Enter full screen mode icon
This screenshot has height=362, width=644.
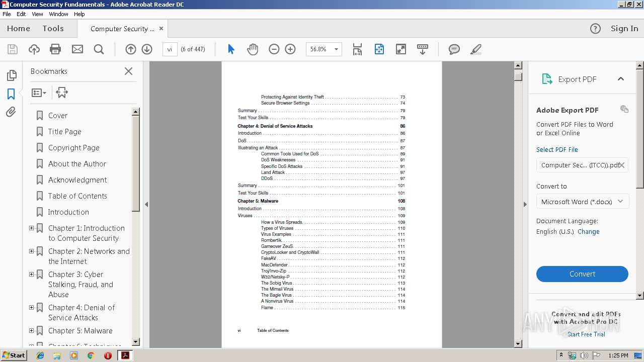pos(401,49)
